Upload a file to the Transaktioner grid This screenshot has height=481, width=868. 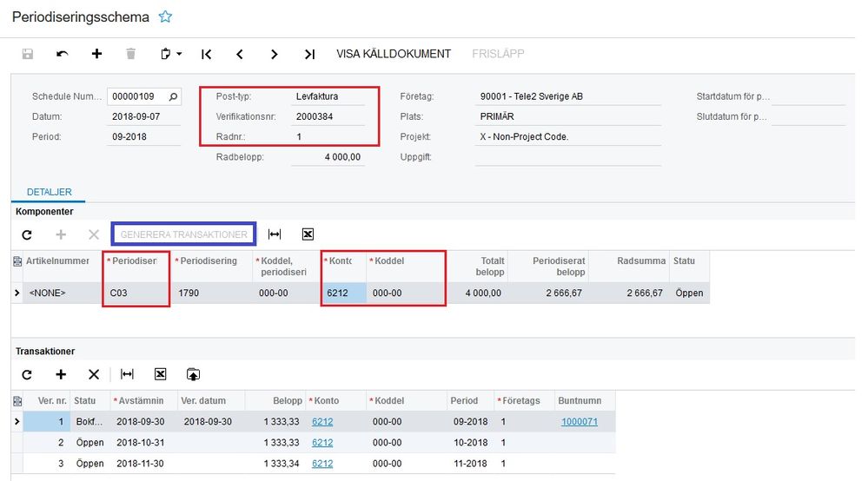193,374
